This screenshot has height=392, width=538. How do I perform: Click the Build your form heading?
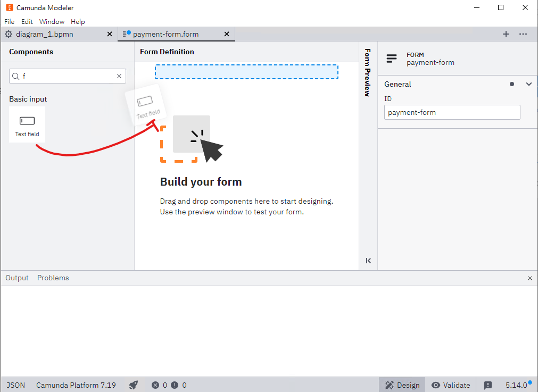pyautogui.click(x=201, y=182)
